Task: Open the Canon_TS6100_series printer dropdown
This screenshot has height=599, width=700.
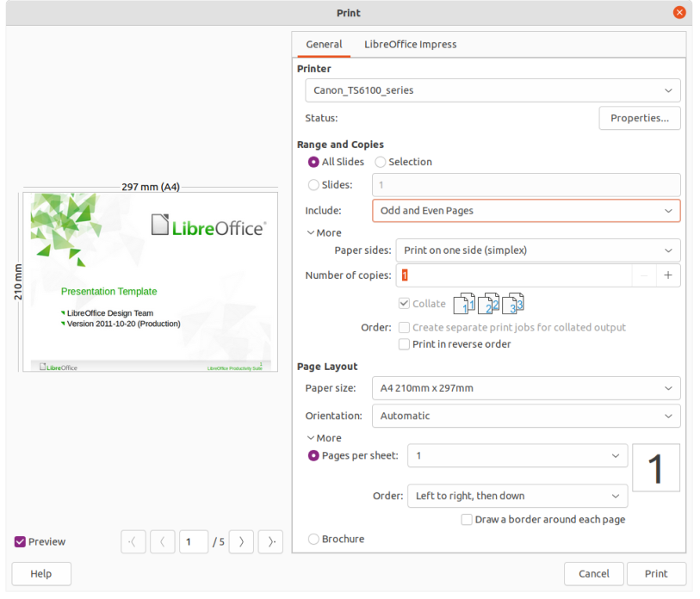Action: pos(492,90)
